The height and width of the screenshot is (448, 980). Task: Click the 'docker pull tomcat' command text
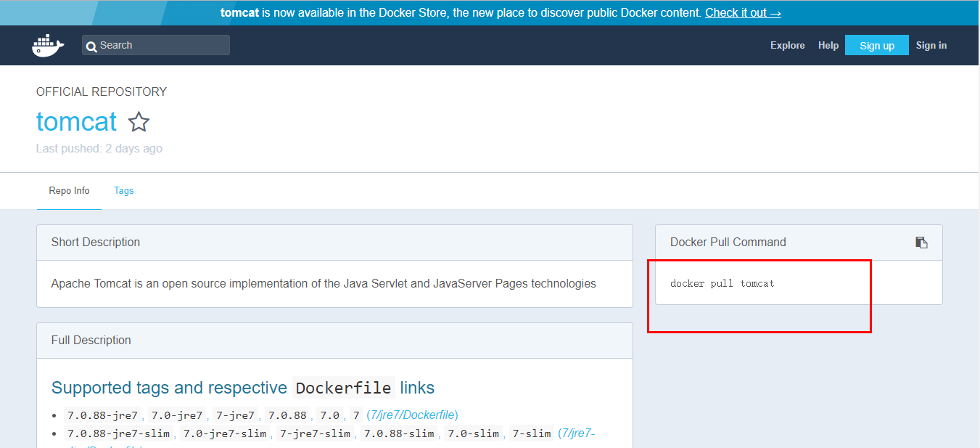(722, 283)
